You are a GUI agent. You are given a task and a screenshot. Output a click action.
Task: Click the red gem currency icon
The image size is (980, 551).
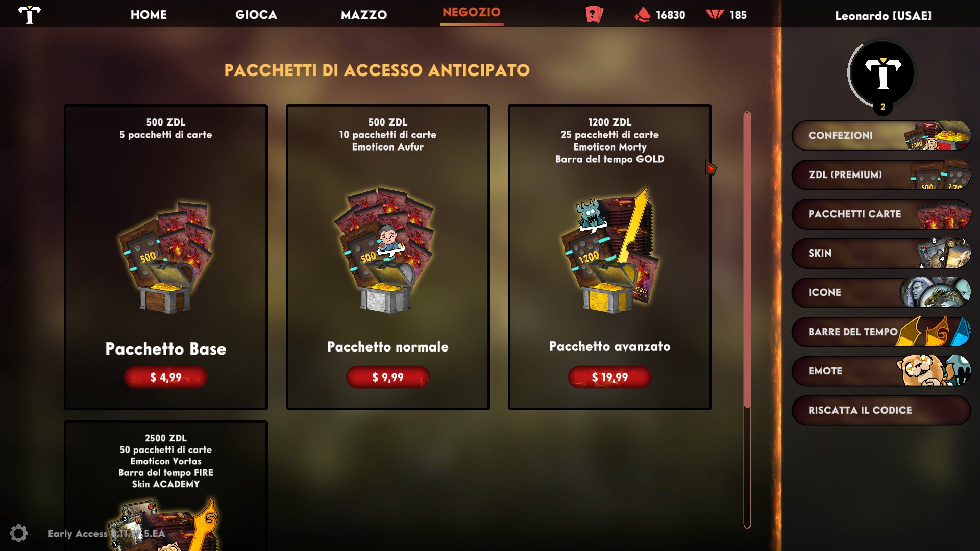tap(642, 15)
